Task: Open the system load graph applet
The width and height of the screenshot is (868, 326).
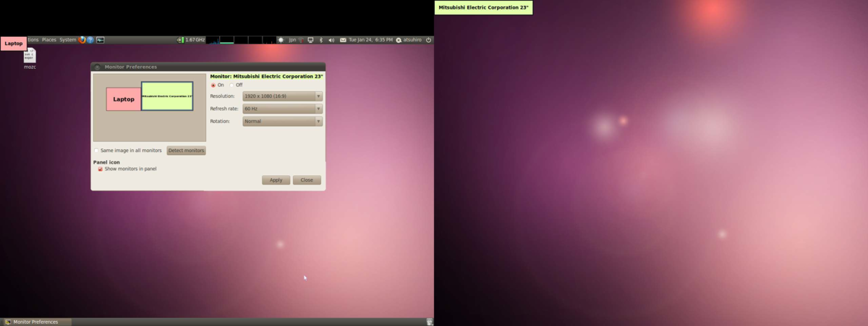Action: pos(241,40)
